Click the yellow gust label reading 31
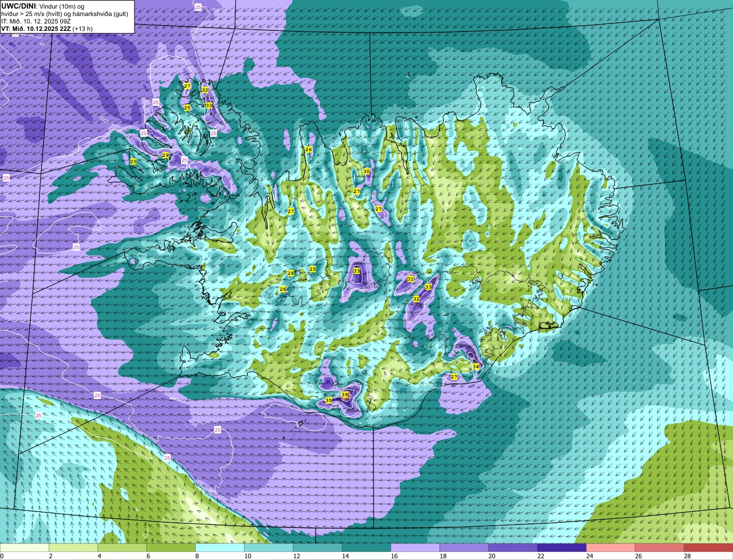733x560 pixels. point(411,279)
